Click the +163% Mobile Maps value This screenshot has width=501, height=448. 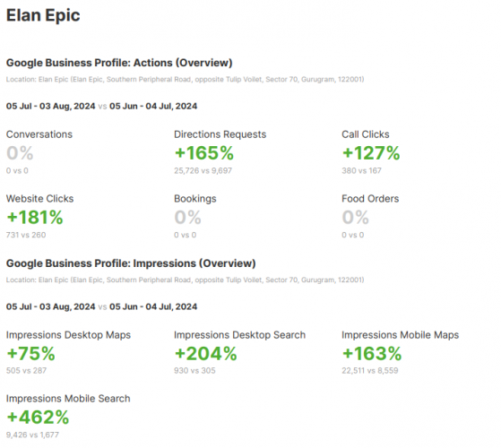point(372,354)
